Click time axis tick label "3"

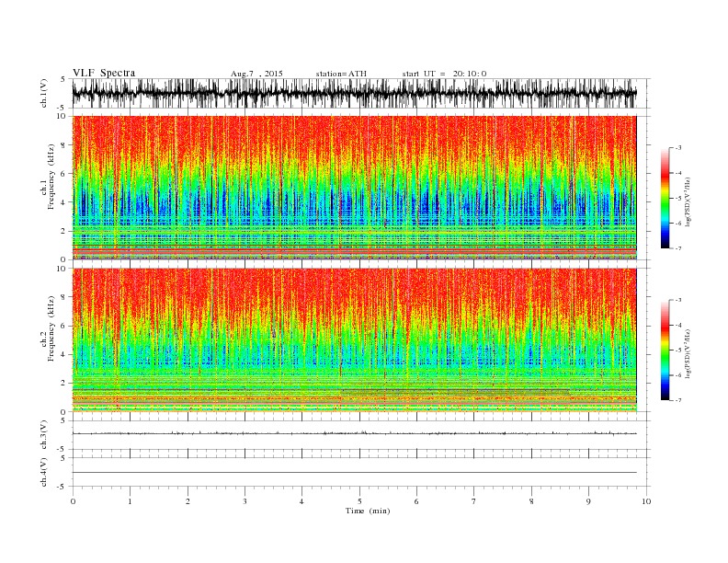pos(245,501)
